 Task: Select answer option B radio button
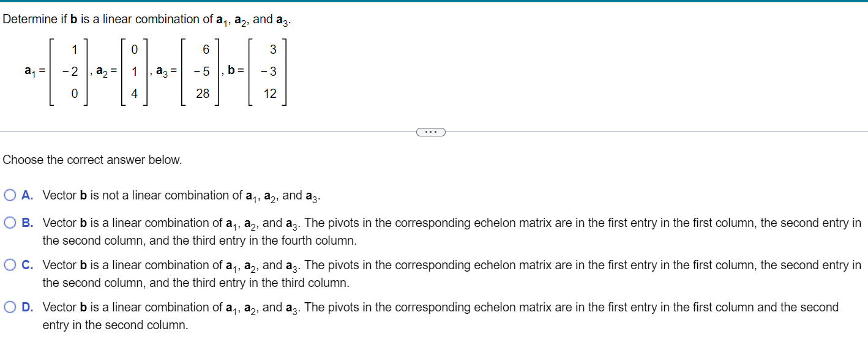pyautogui.click(x=10, y=222)
